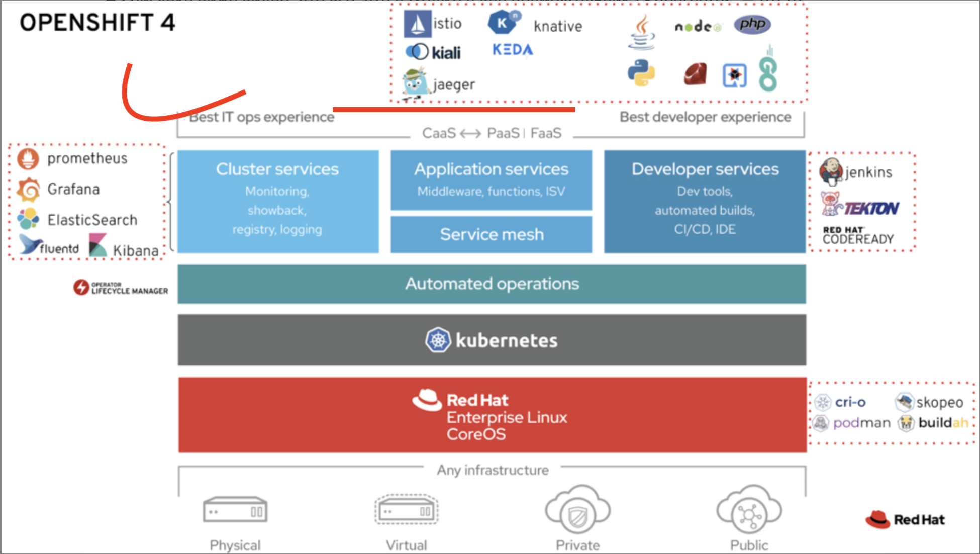Click the Red Hat logo bottom right
980x554 pixels.
click(905, 519)
